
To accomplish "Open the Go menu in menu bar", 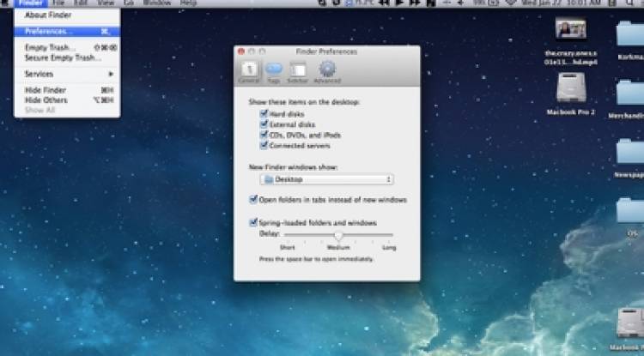I will (129, 3).
